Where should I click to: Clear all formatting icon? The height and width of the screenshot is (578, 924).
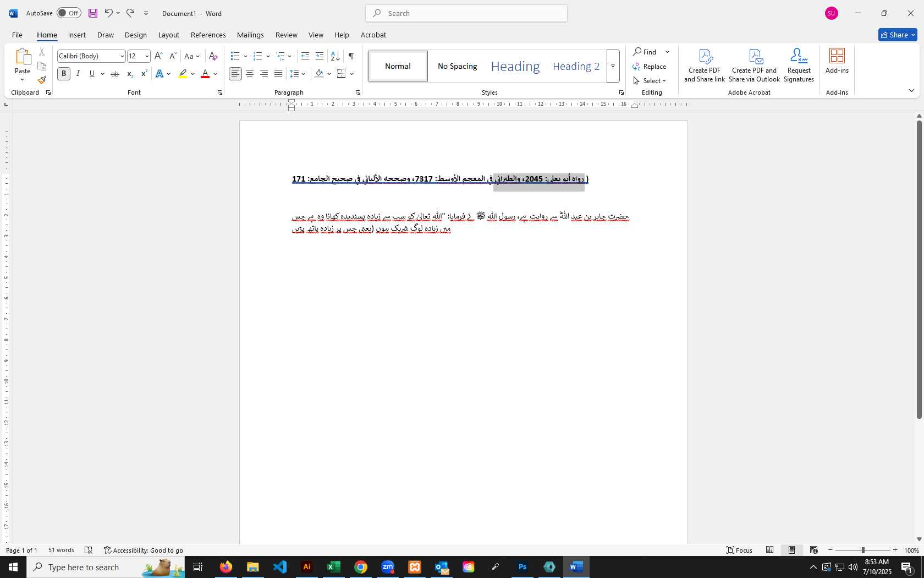tap(213, 56)
